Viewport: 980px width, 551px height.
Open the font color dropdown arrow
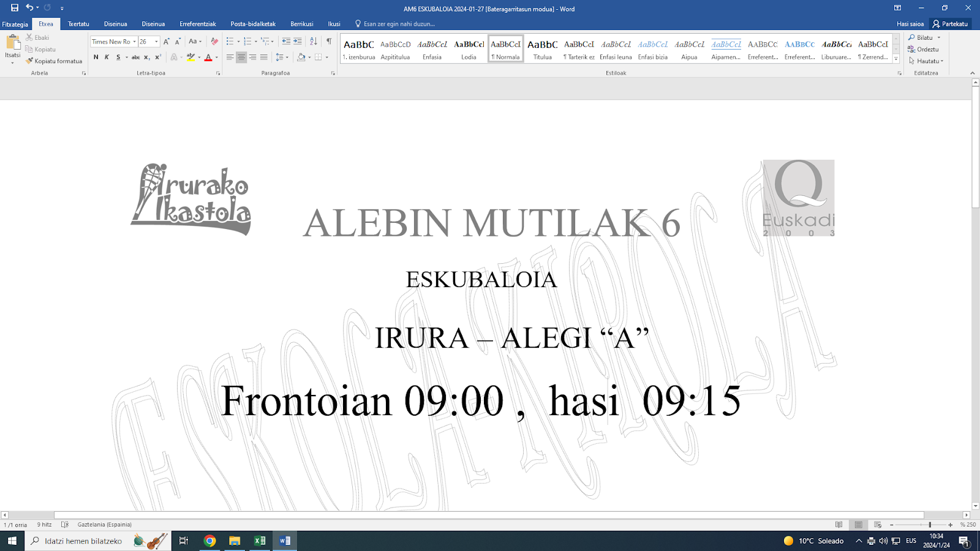click(217, 58)
